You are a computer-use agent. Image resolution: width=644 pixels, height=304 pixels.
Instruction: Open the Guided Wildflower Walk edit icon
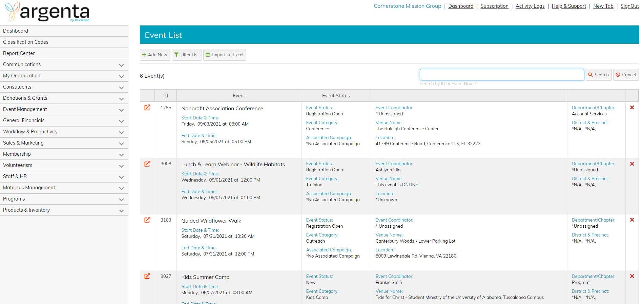pyautogui.click(x=147, y=220)
